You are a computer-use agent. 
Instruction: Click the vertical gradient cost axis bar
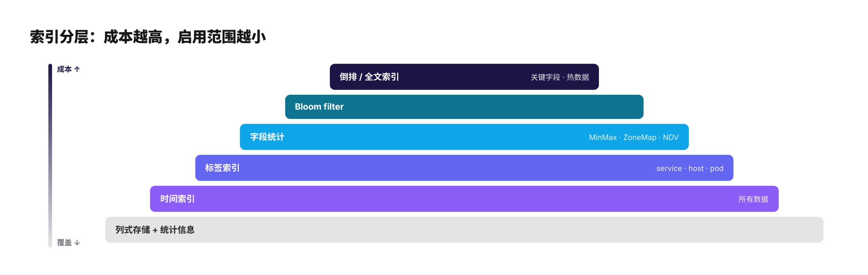coord(50,156)
